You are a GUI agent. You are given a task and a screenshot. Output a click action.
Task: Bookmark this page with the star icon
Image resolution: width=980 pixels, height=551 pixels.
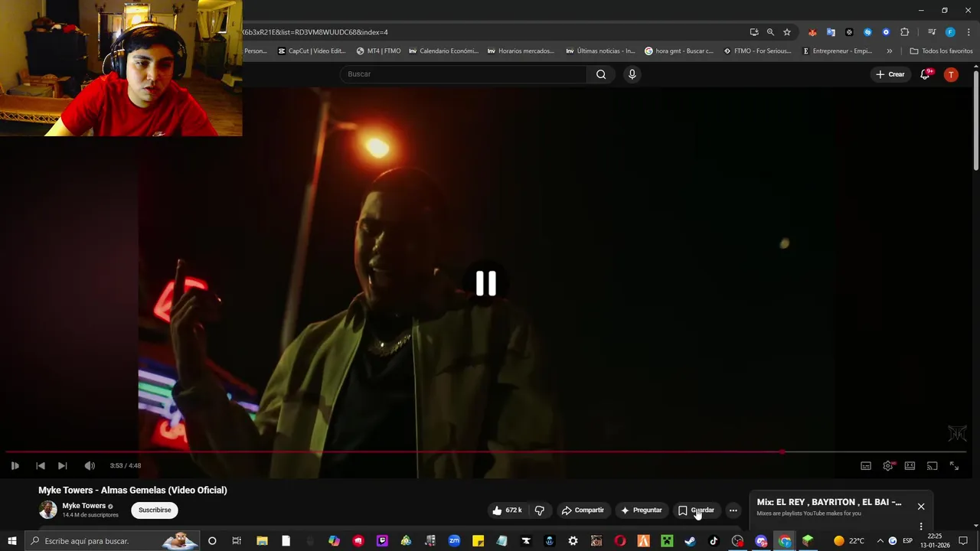pyautogui.click(x=786, y=32)
